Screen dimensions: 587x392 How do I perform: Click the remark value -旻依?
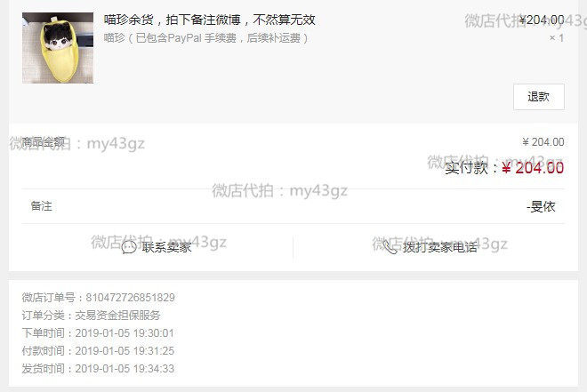(541, 206)
